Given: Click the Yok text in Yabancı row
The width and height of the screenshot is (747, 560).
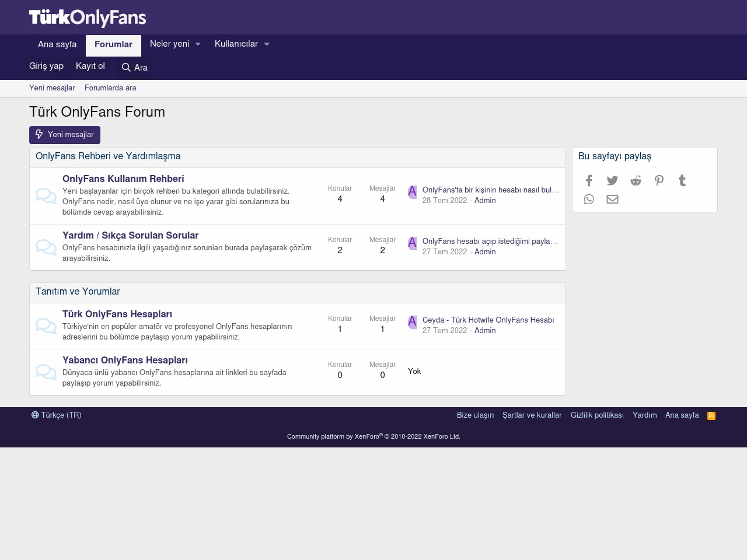Looking at the screenshot, I should pyautogui.click(x=414, y=372).
